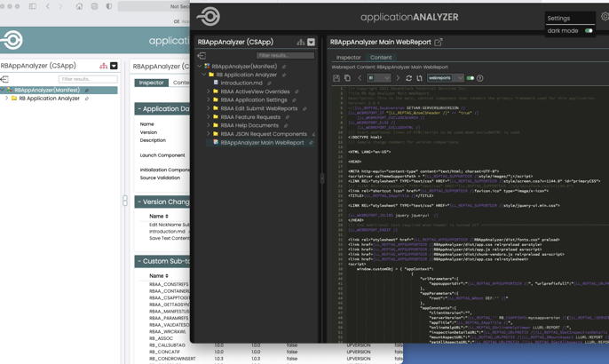Open the version number dropdown in the editor toolbar
The image size is (609, 364).
click(379, 78)
